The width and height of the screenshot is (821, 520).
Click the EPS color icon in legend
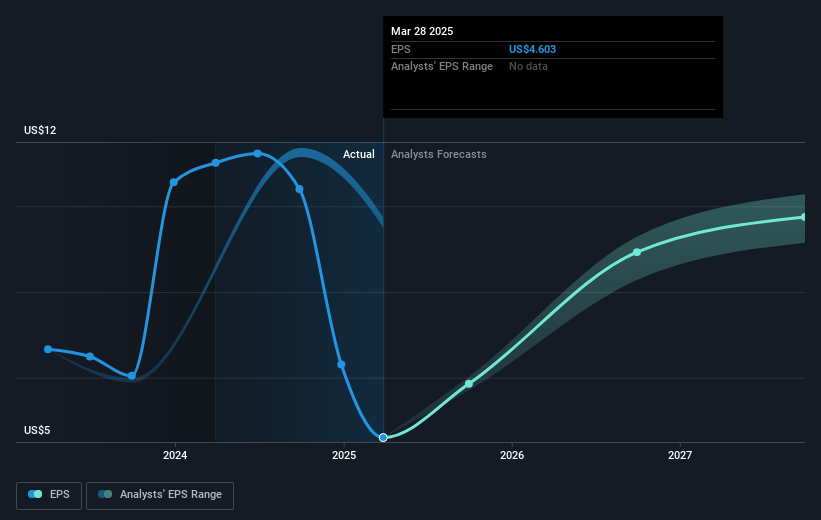click(35, 494)
